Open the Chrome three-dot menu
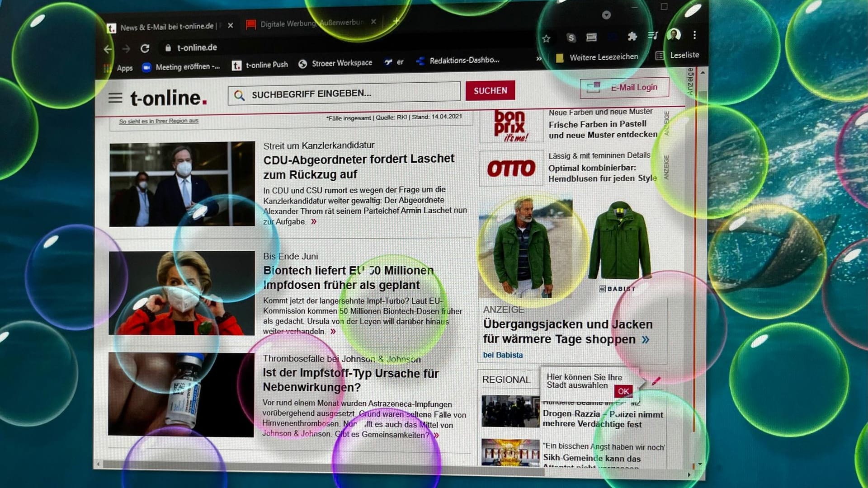The height and width of the screenshot is (488, 868). [694, 35]
